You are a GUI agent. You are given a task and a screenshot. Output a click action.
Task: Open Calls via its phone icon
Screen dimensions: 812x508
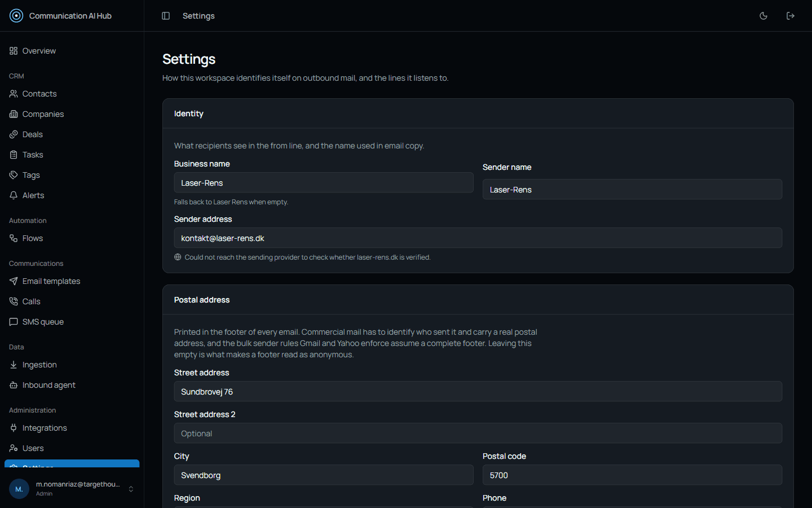tap(14, 301)
